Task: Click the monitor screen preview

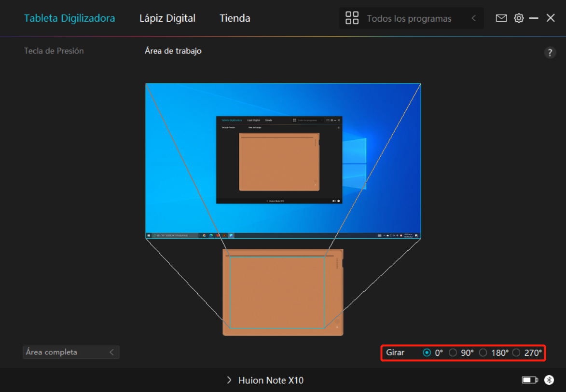Action: coord(283,161)
